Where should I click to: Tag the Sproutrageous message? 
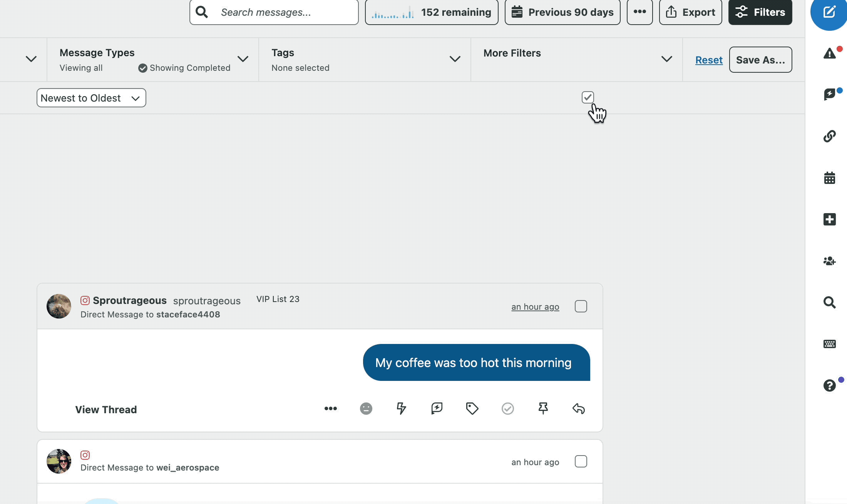(472, 409)
